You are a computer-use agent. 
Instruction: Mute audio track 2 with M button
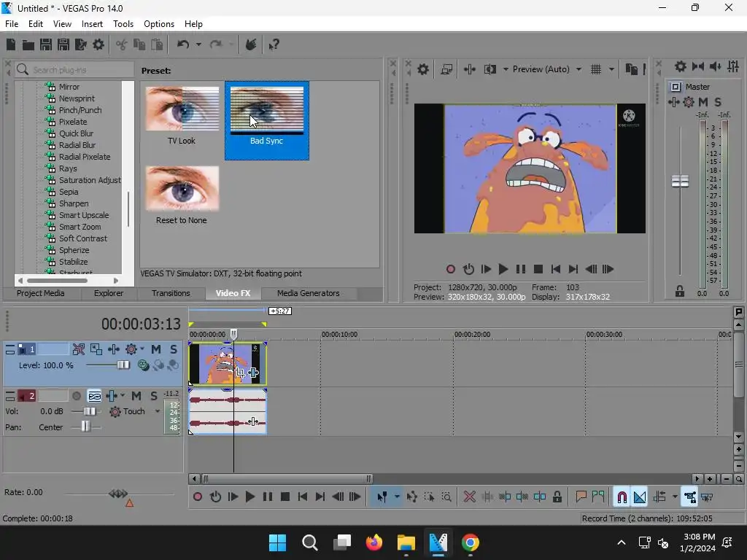[136, 396]
